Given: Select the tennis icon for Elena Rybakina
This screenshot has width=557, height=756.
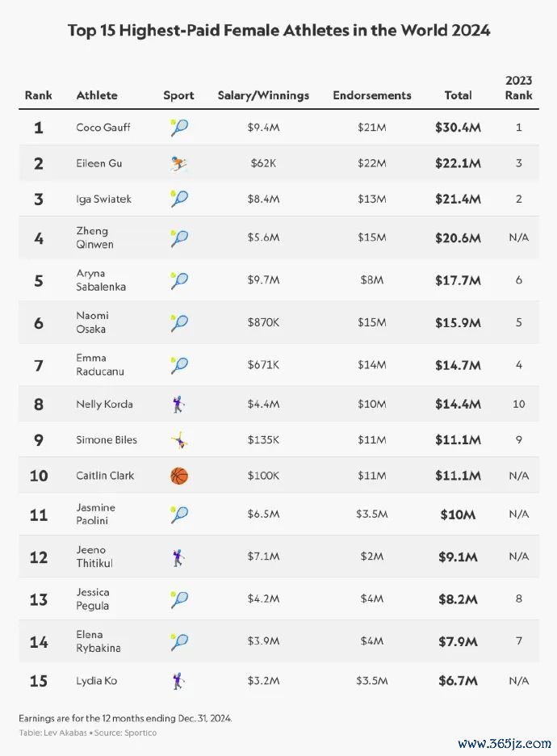Looking at the screenshot, I should tap(178, 642).
